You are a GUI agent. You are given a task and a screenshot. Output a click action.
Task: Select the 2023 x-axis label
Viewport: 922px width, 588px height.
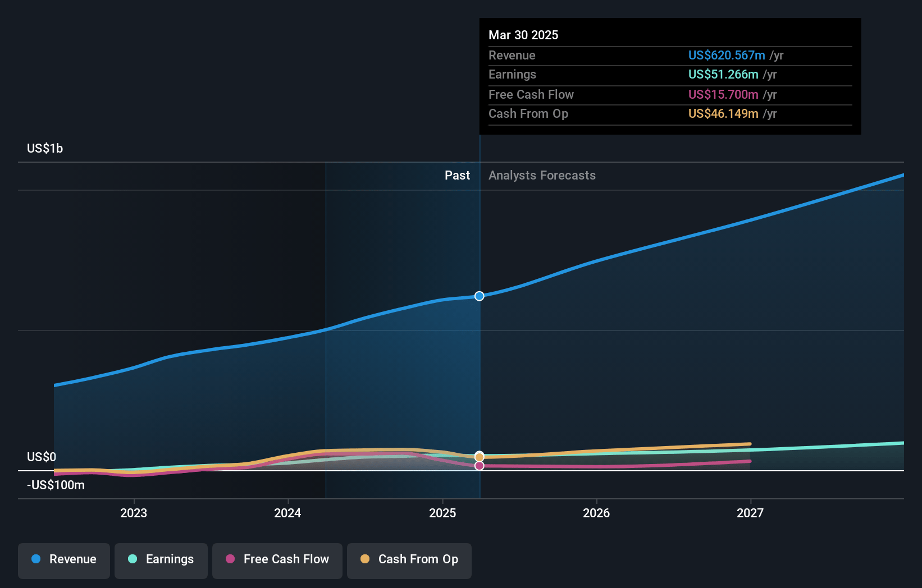point(134,513)
